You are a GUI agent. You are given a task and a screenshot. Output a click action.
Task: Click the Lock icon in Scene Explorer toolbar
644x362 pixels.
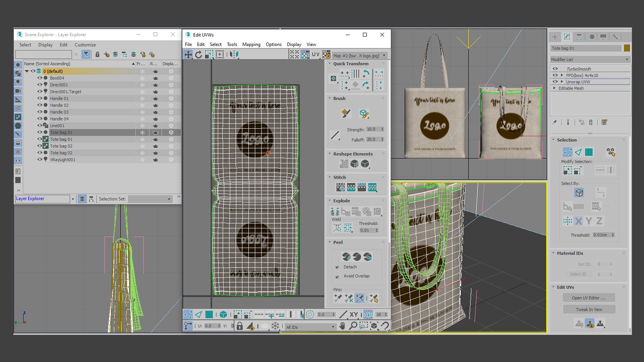[97, 54]
